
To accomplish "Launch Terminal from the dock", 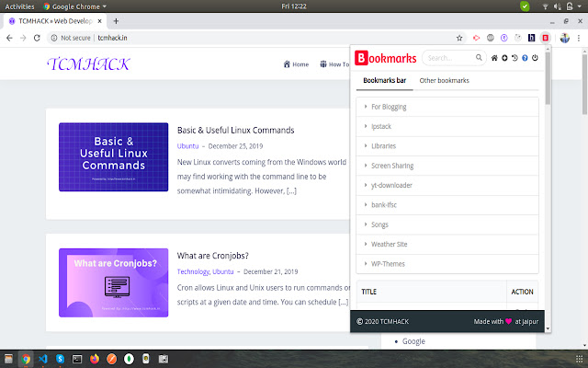I will (77, 359).
